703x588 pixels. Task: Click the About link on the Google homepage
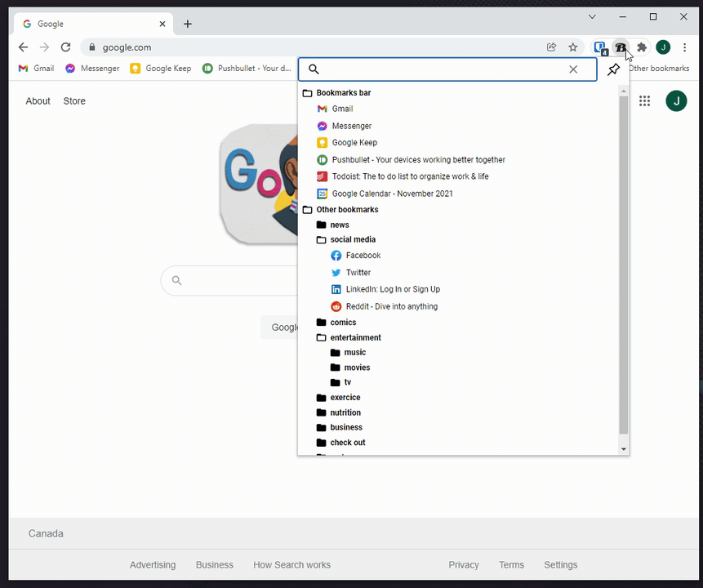click(x=38, y=100)
